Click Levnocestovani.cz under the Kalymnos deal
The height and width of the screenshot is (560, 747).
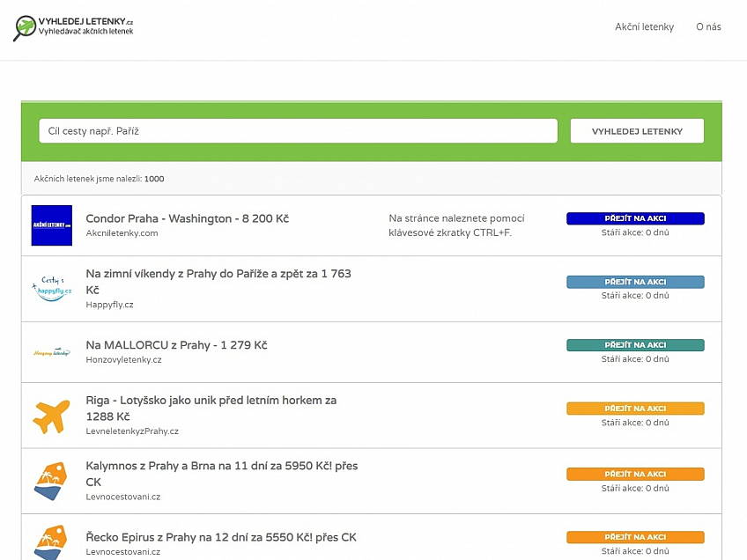tap(123, 497)
